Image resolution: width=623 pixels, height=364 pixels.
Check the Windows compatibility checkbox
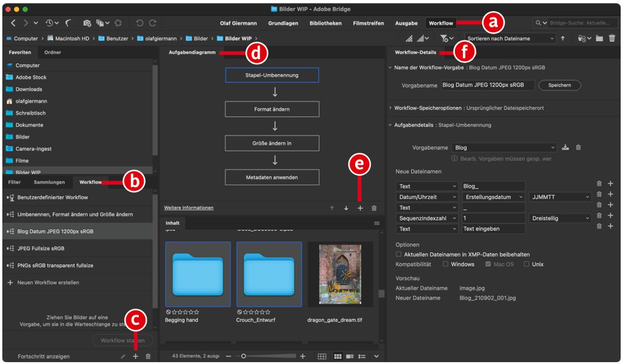[445, 264]
